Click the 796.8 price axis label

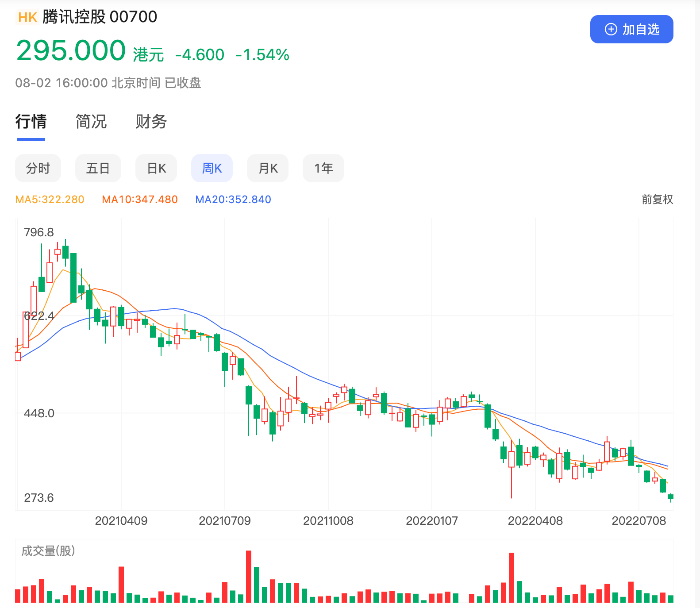pyautogui.click(x=39, y=232)
